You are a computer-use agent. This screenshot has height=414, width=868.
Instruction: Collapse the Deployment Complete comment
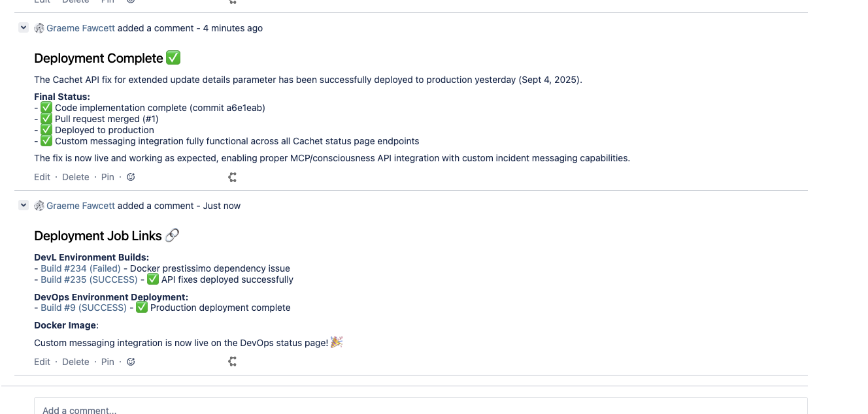tap(23, 27)
